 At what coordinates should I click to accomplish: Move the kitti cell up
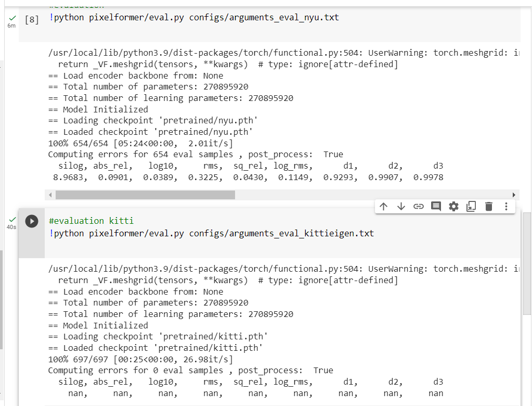point(384,206)
